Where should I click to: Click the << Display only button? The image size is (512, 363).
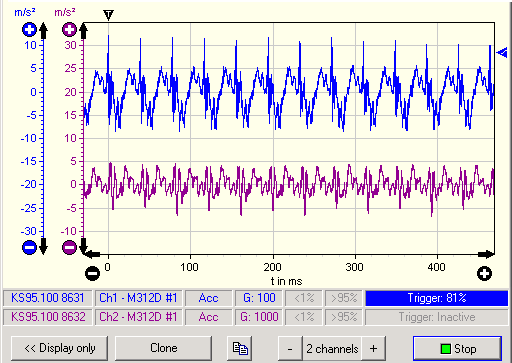click(x=60, y=349)
